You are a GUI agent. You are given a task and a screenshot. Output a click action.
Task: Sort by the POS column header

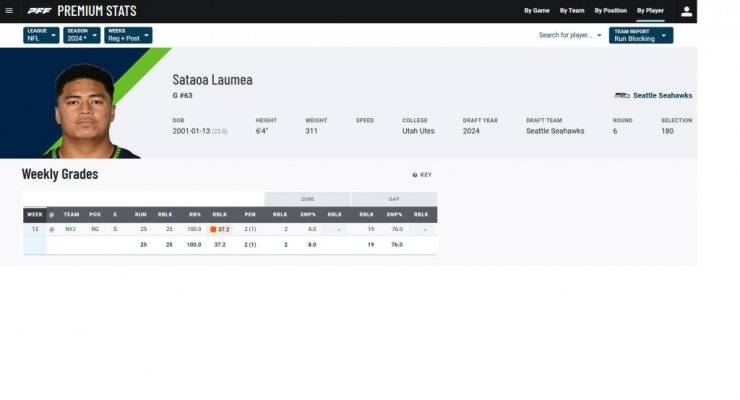tap(95, 215)
